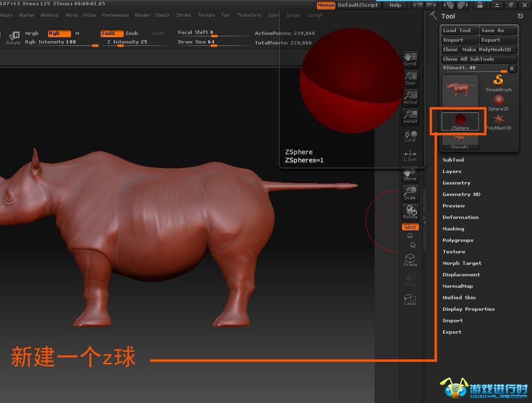
Task: Expand the Masking section
Action: point(453,229)
